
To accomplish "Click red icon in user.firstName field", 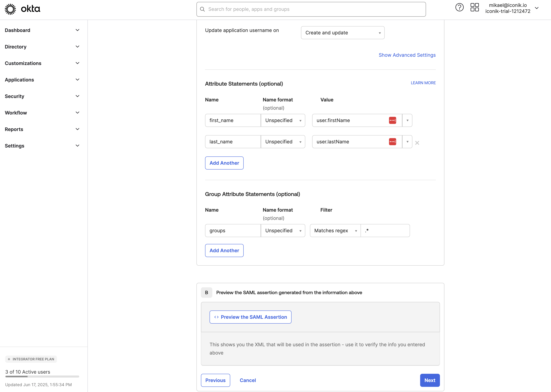I will (x=392, y=120).
